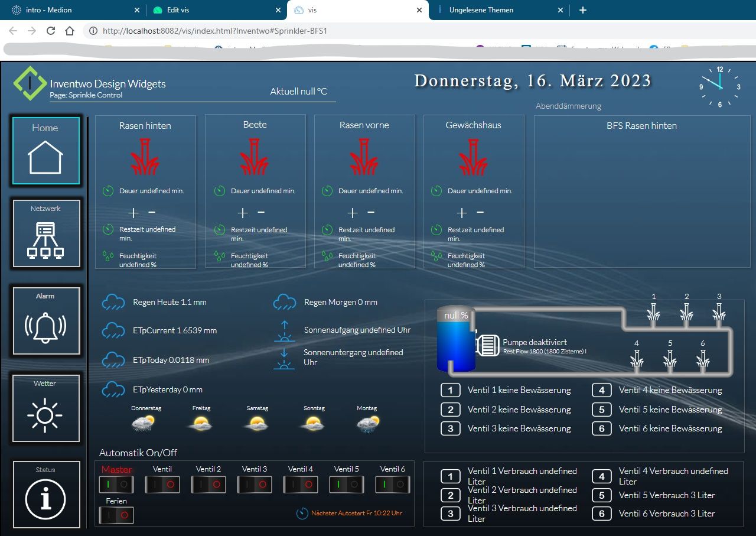Click the rain cloud icon beside Regen Morgen
756x536 pixels.
coord(284,303)
